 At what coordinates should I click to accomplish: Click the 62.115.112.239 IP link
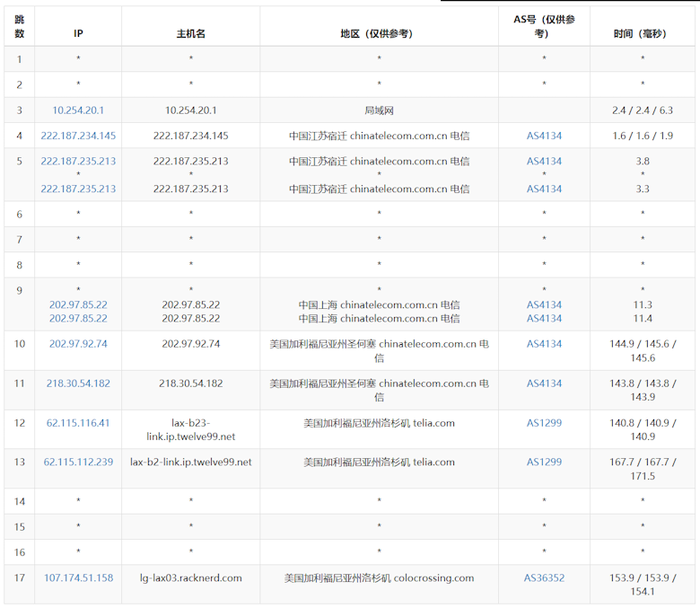[78, 463]
